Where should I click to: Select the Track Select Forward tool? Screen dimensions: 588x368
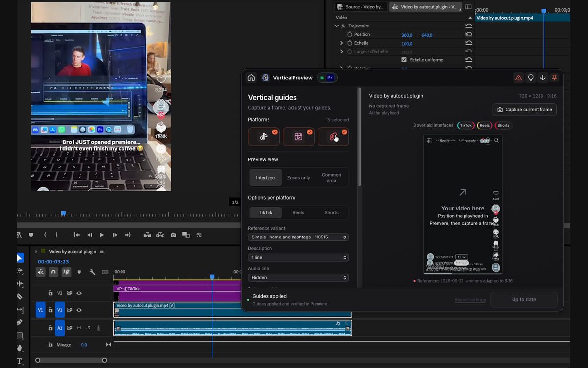pos(20,270)
